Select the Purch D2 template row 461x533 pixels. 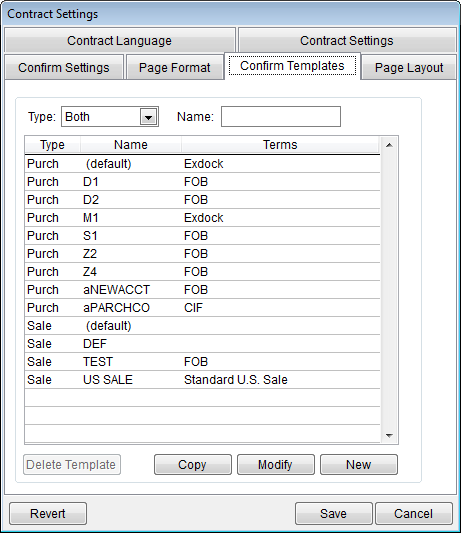202,200
